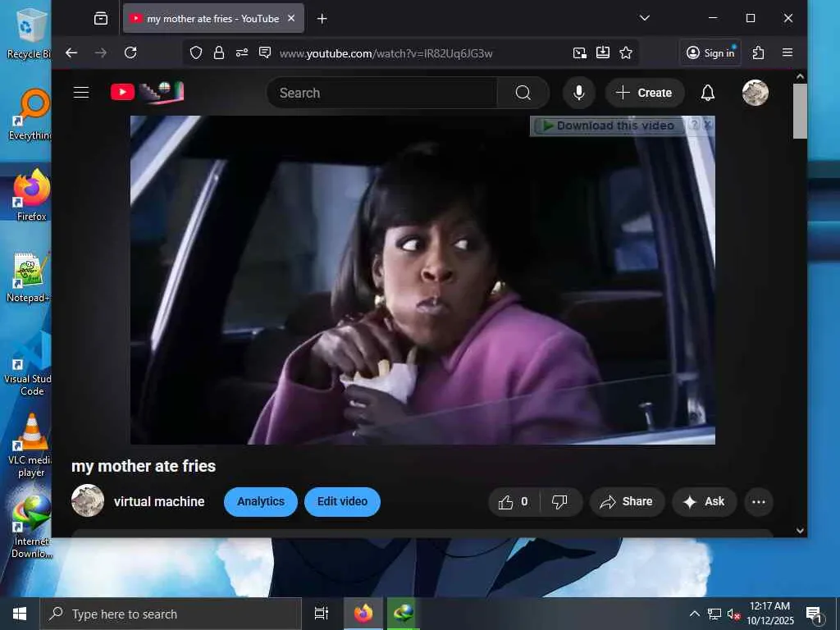Viewport: 840px width, 630px height.
Task: Open the virtual machine channel avatar
Action: 88,501
